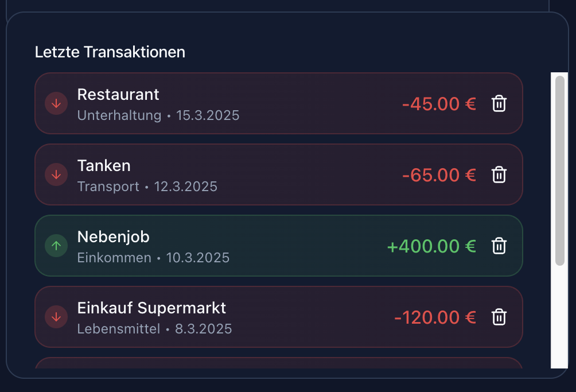Click the expense arrow beside Einkauf Supermarkt

click(56, 317)
